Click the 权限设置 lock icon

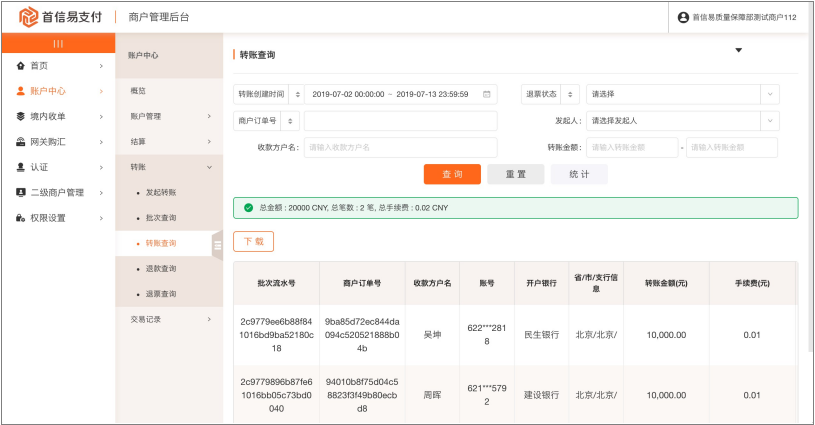pos(21,218)
